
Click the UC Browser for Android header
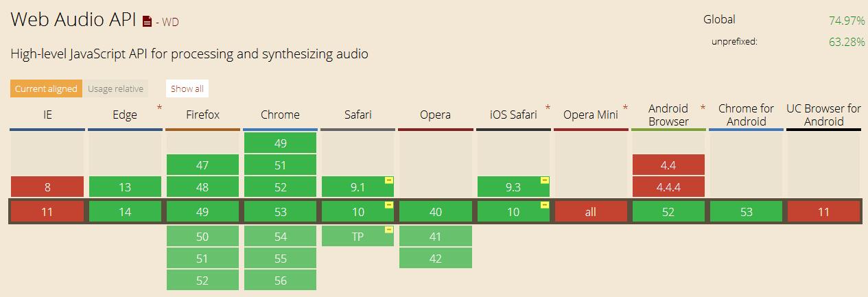[823, 115]
